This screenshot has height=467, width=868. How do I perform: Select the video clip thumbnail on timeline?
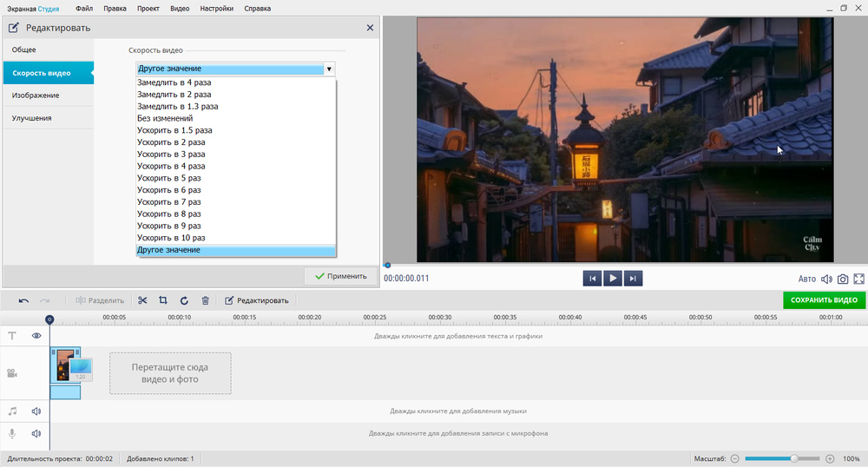65,365
